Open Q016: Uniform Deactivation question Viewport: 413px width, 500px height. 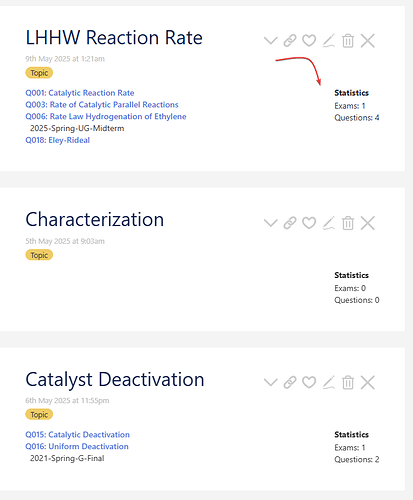coord(77,446)
